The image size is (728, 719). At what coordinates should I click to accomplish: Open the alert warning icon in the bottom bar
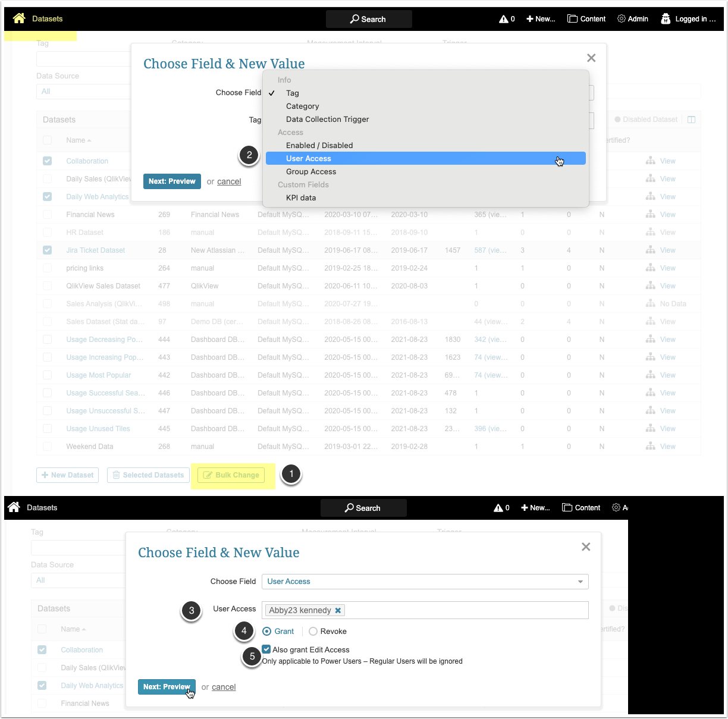[498, 508]
